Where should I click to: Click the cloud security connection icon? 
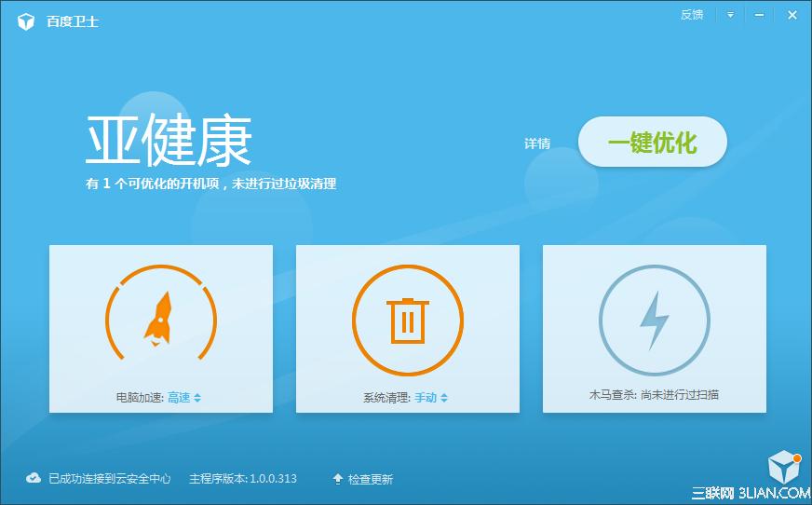click(x=34, y=478)
